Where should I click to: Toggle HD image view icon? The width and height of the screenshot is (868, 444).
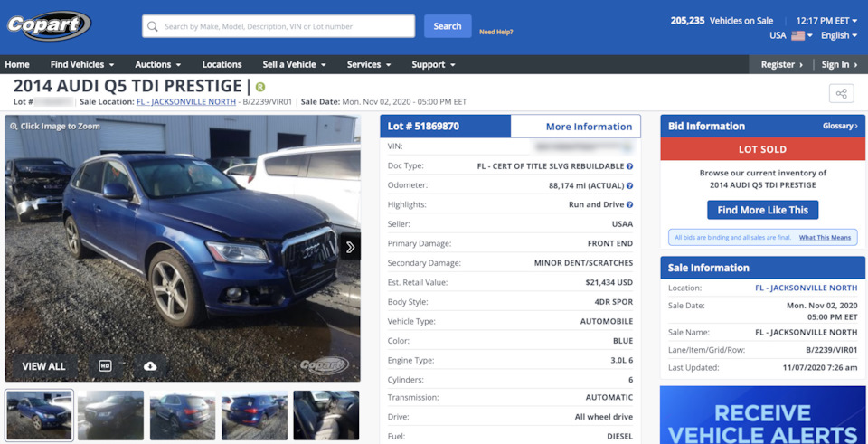click(105, 366)
